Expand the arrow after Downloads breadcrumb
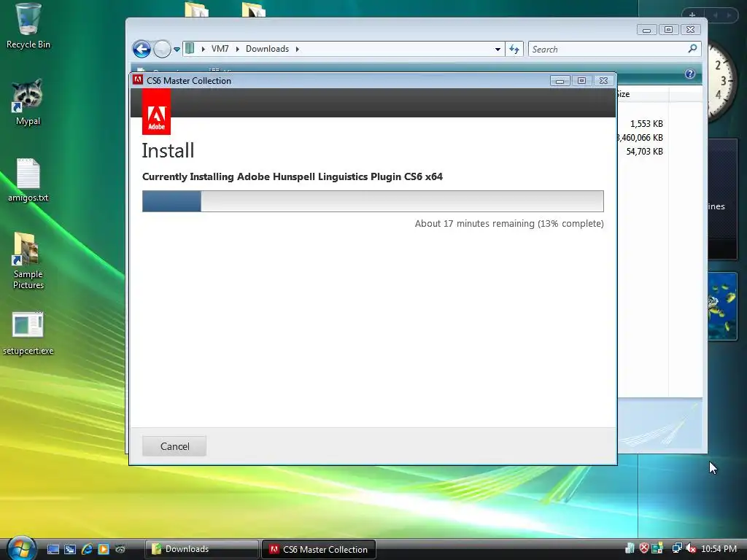The height and width of the screenshot is (560, 747). pyautogui.click(x=298, y=49)
